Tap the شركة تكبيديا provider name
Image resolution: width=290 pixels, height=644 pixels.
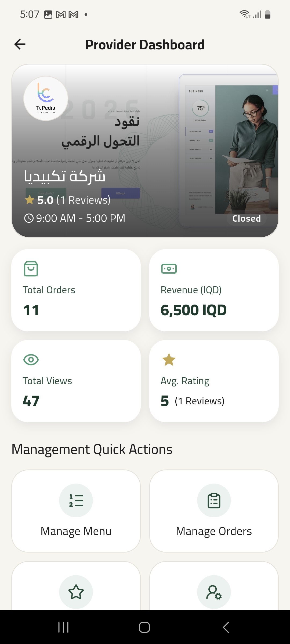pyautogui.click(x=65, y=176)
